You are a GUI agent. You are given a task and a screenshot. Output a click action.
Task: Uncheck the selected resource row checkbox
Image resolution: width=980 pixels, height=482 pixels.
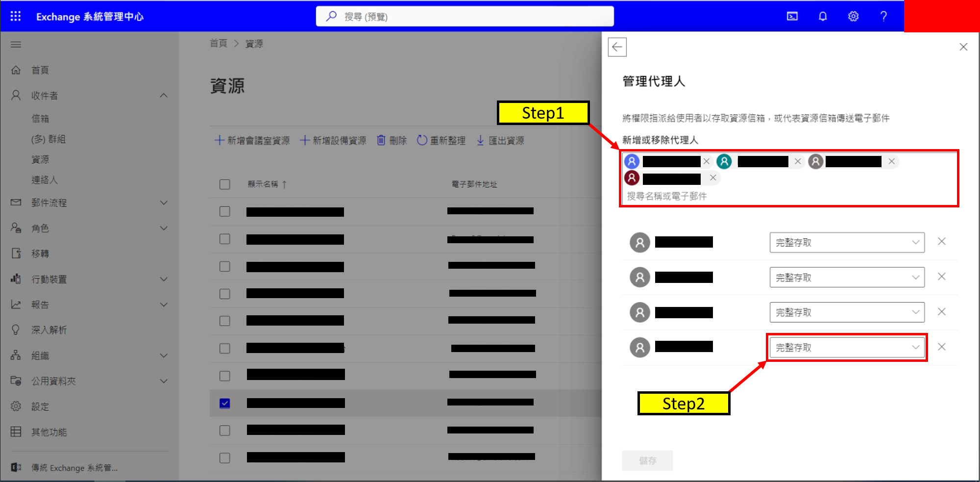coord(225,403)
